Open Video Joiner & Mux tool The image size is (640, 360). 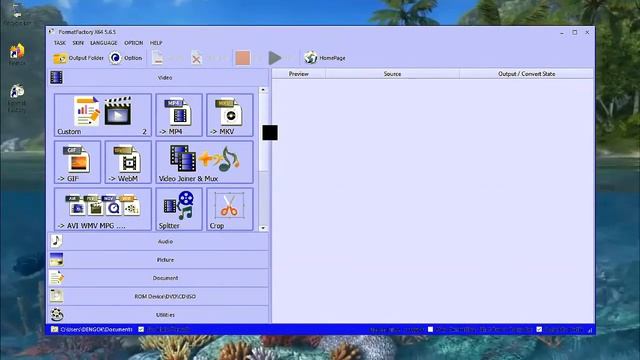click(x=204, y=162)
